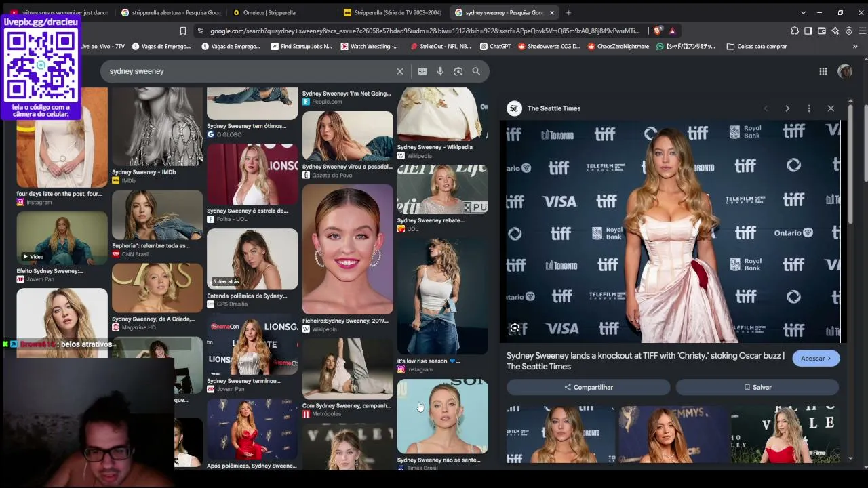Open thumbnail captioned 'Sydney Sweeney rebate'
This screenshot has width=868, height=488.
click(442, 189)
